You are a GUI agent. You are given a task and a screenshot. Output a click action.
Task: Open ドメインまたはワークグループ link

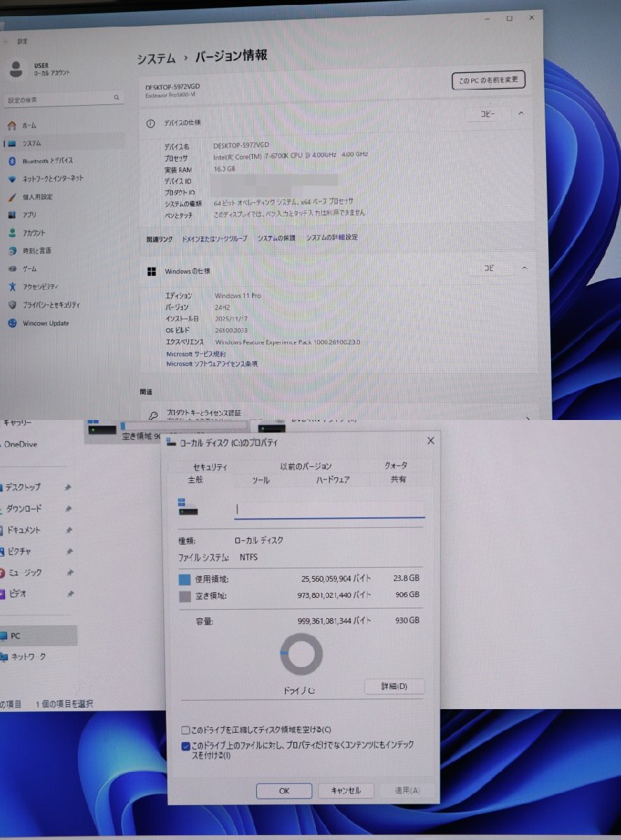(214, 238)
